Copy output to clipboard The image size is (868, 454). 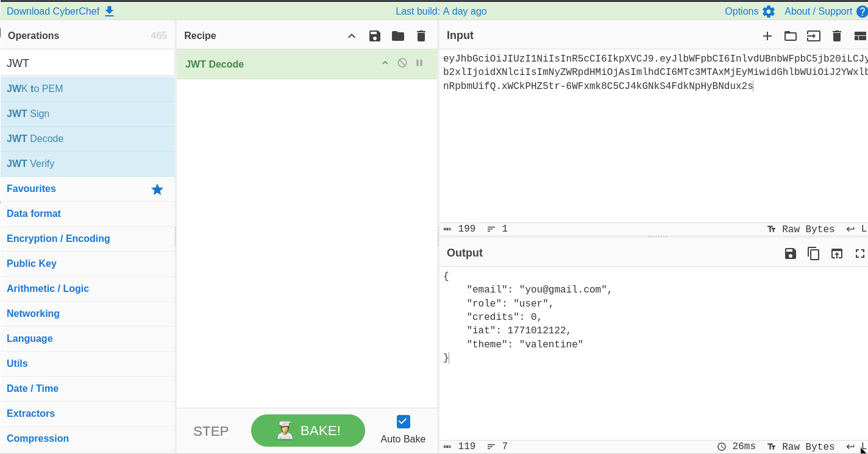(814, 254)
